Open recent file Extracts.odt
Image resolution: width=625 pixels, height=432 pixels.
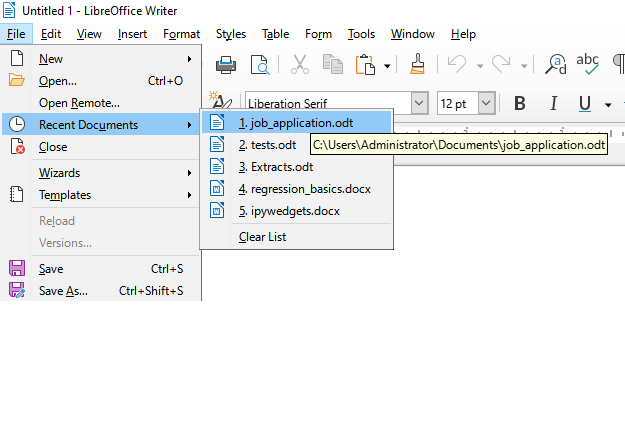(x=297, y=167)
